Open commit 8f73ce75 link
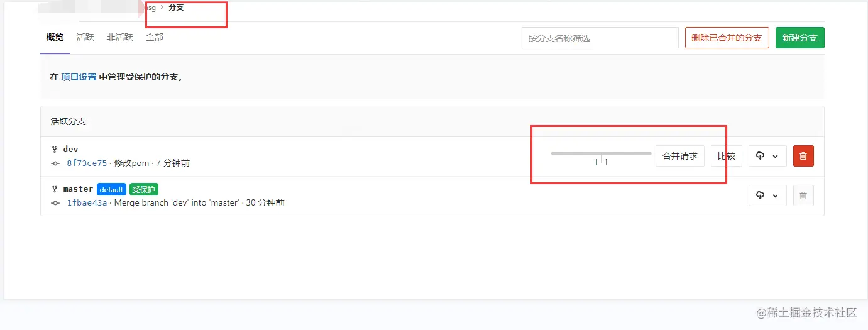868x330 pixels. (87, 163)
